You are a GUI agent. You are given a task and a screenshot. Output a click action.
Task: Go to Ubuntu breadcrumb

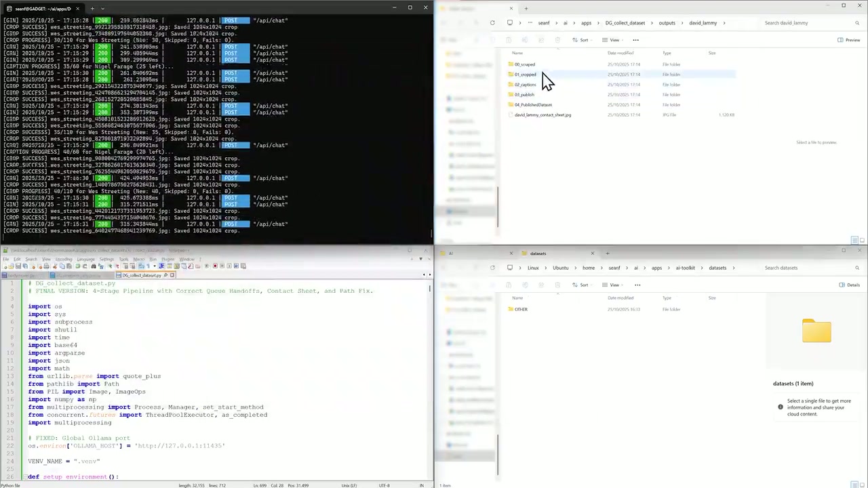pos(560,268)
